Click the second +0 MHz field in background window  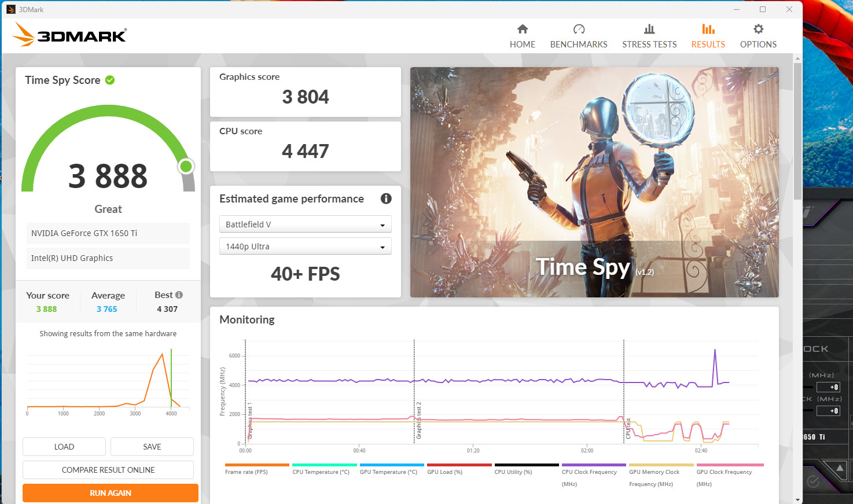(x=828, y=411)
